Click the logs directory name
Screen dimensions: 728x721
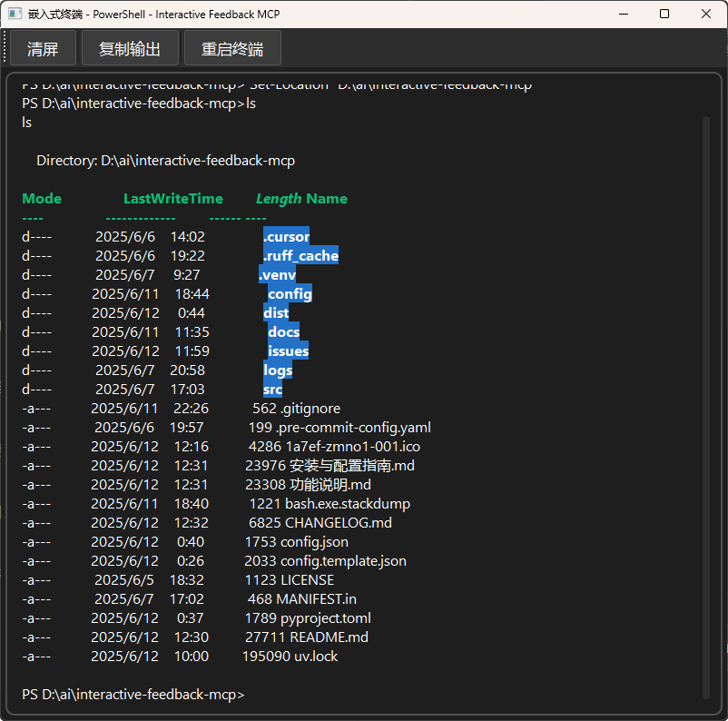(278, 370)
